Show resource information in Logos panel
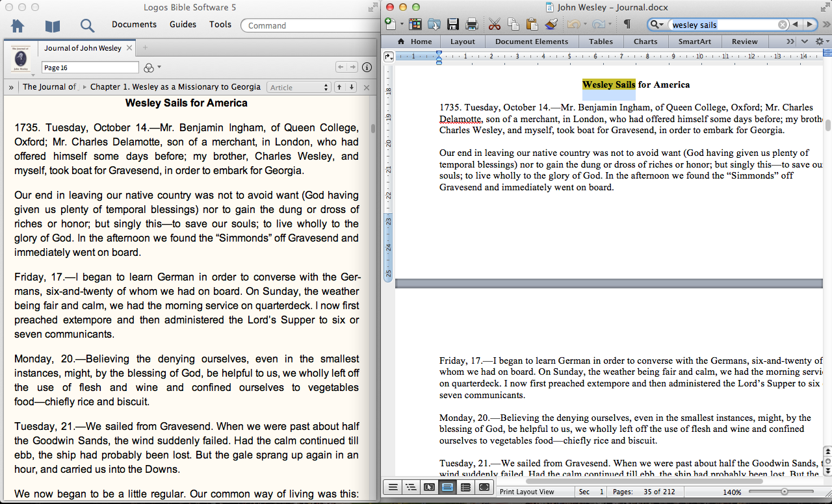This screenshot has width=832, height=504. click(367, 68)
